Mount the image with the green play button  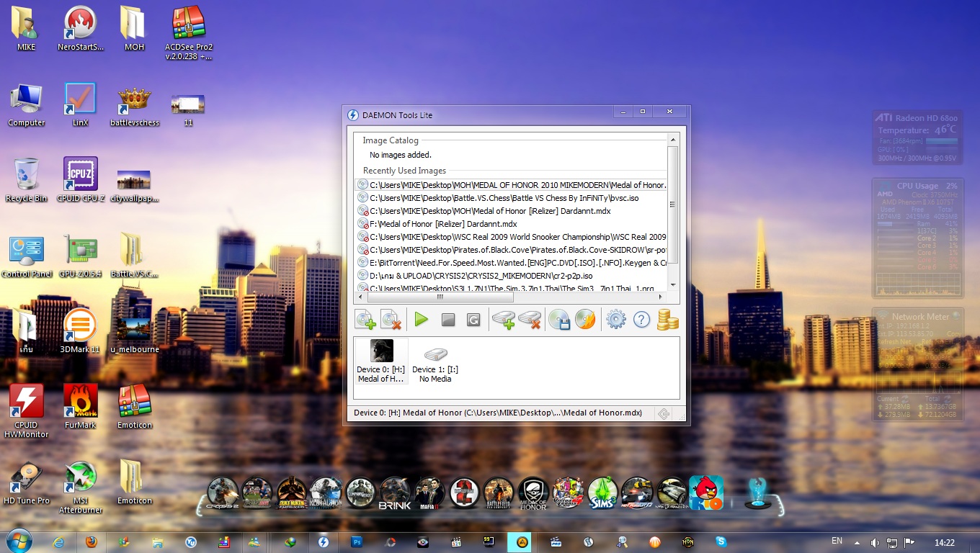[422, 319]
